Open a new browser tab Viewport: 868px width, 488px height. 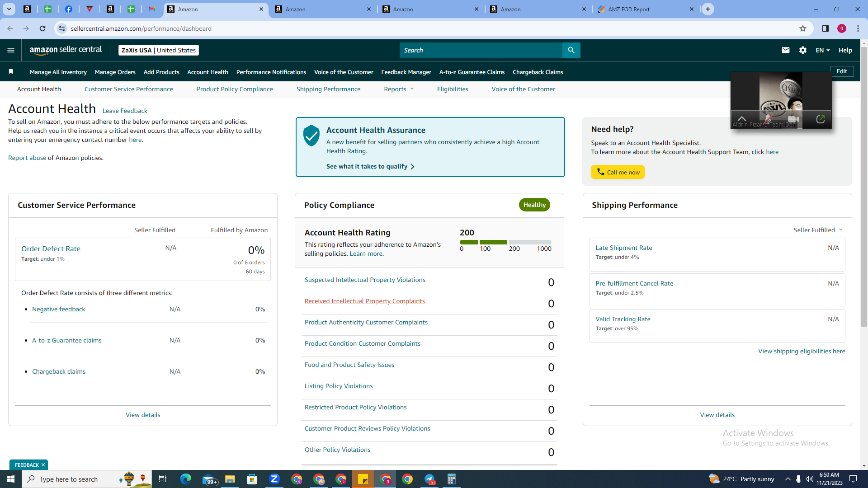click(x=708, y=9)
